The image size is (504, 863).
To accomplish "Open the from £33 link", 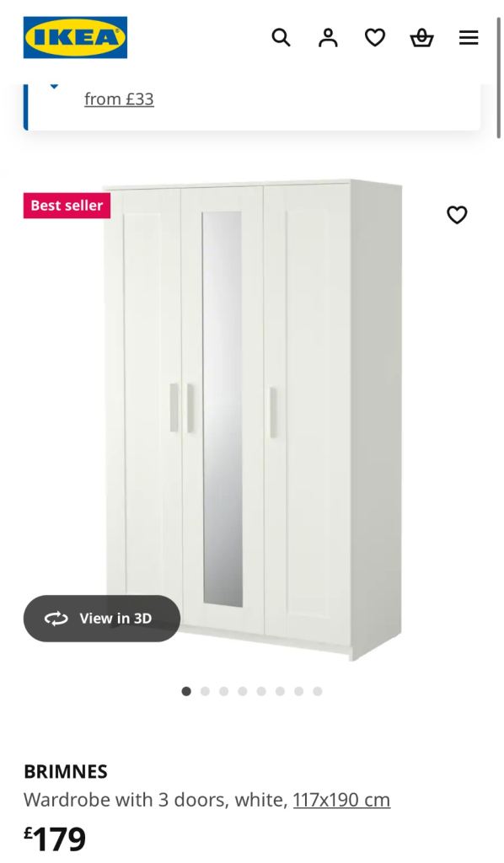I will click(x=119, y=99).
